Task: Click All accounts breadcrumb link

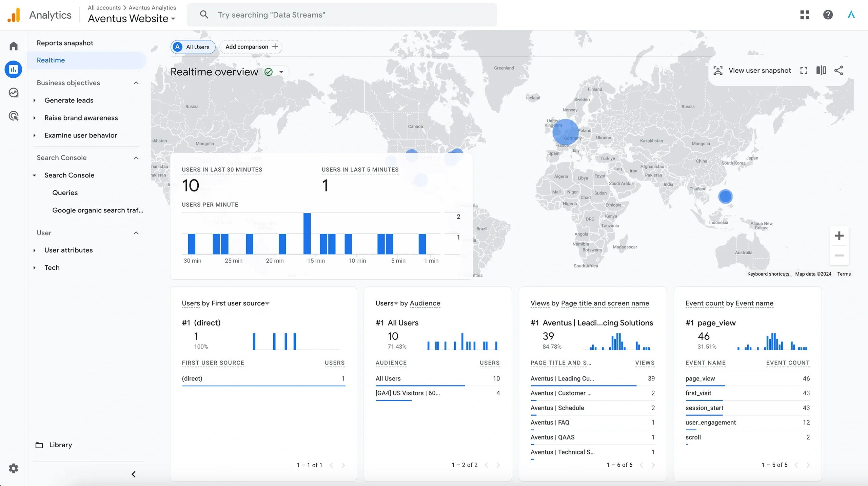Action: click(x=104, y=7)
